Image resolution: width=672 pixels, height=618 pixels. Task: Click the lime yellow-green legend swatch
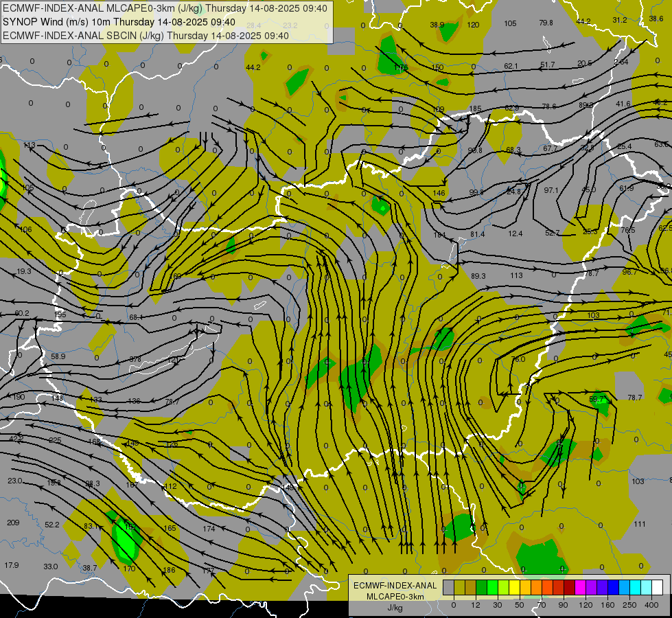[504, 588]
